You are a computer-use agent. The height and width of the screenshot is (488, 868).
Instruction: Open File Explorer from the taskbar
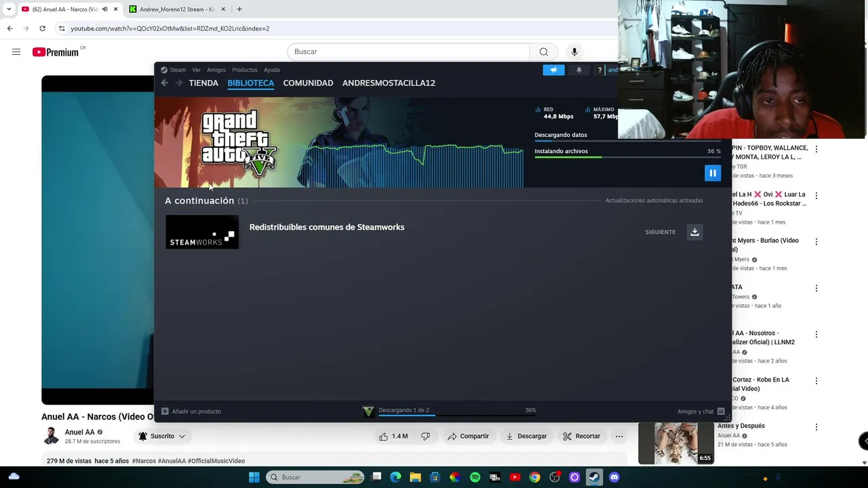tap(415, 477)
